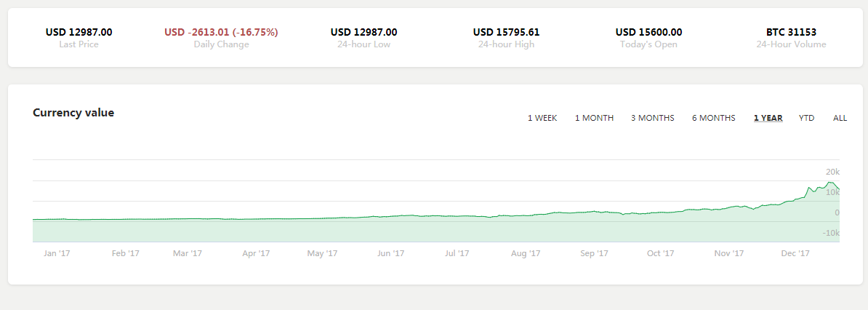Click the Jun '17 axis label

[391, 253]
